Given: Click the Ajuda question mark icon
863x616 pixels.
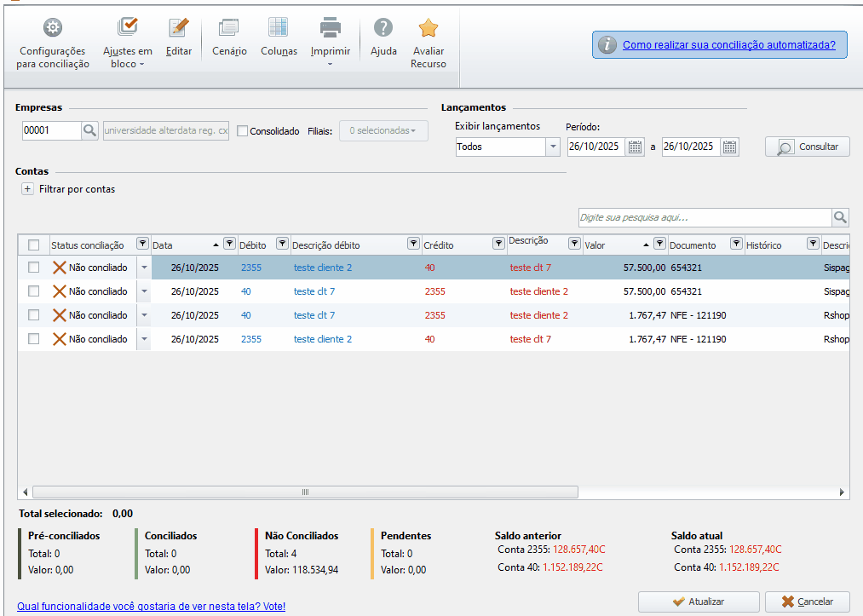Looking at the screenshot, I should [383, 28].
